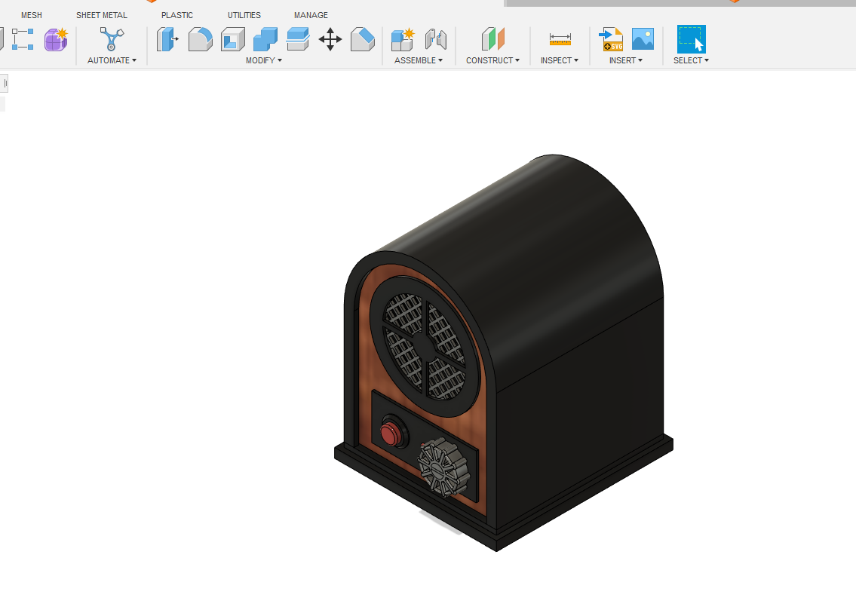This screenshot has width=856, height=616.
Task: Expand the SELECT dropdown
Action: (x=691, y=60)
